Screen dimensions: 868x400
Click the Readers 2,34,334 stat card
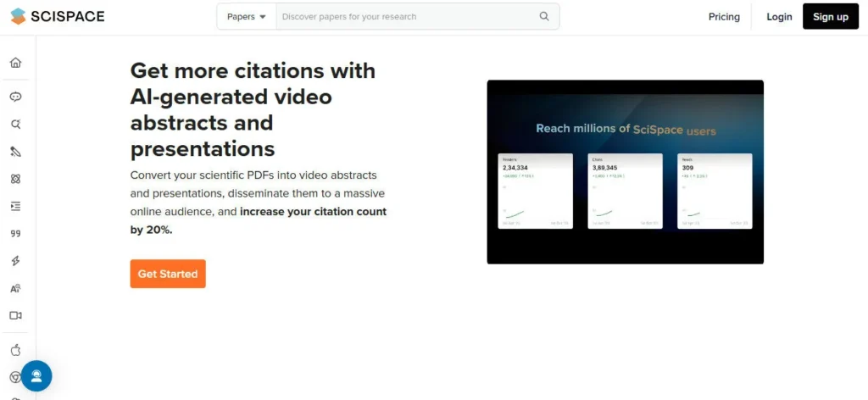pos(536,191)
